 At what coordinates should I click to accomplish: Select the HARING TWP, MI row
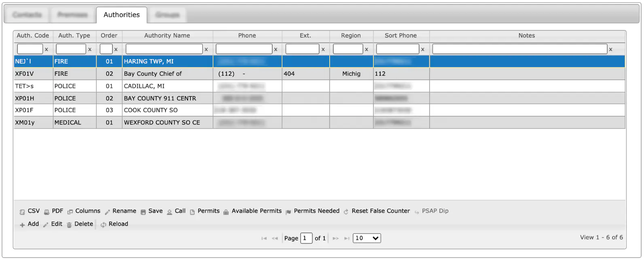pyautogui.click(x=320, y=62)
